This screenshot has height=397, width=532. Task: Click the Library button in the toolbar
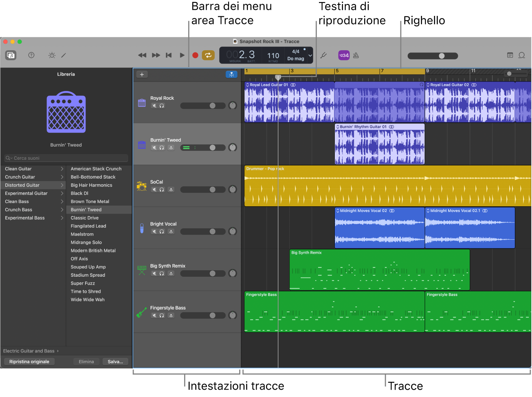point(11,55)
